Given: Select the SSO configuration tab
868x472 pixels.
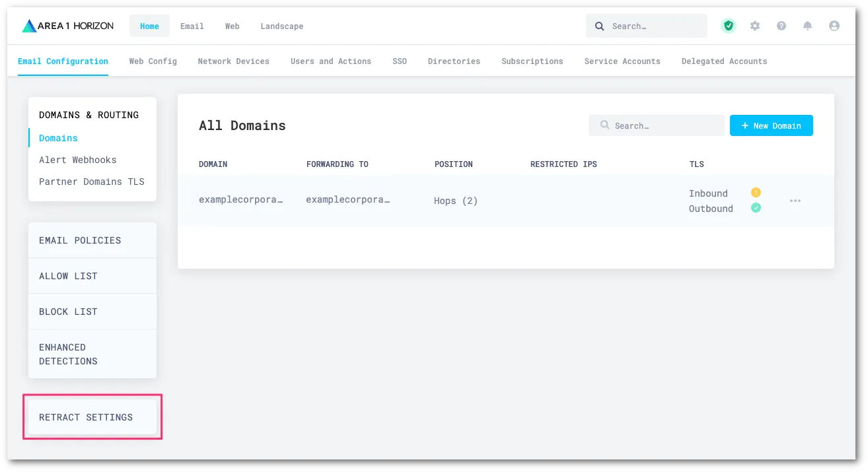Looking at the screenshot, I should 400,61.
